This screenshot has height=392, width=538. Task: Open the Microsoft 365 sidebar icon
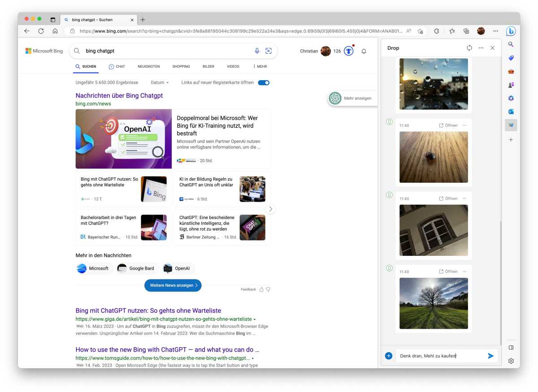click(x=511, y=98)
